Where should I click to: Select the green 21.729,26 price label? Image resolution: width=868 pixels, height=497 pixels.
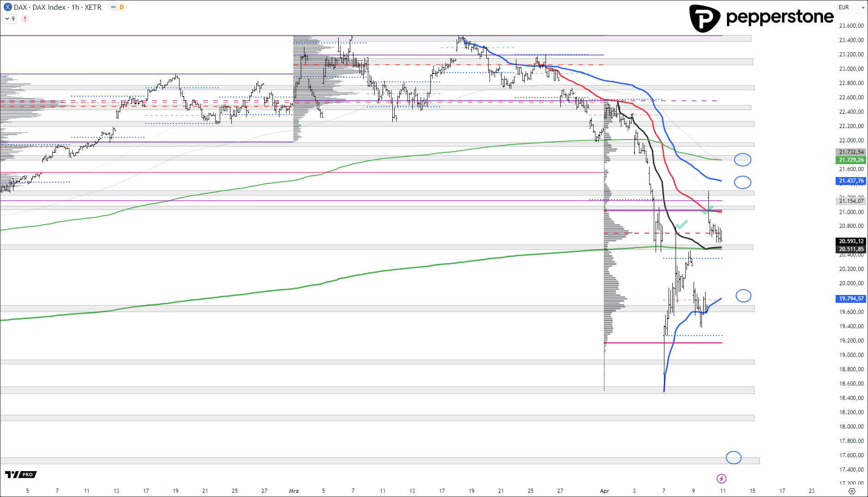coord(851,160)
